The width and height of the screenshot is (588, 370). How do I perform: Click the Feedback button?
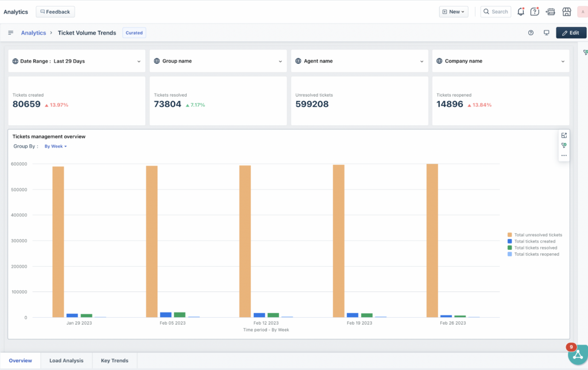pos(55,11)
